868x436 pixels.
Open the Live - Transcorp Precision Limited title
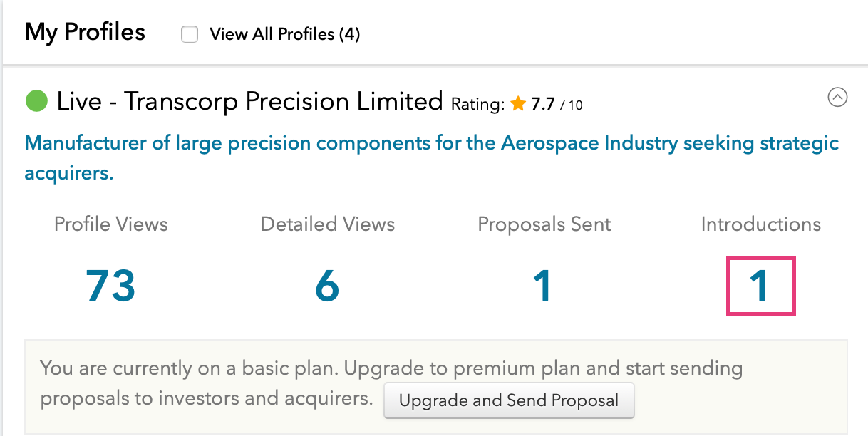point(249,101)
